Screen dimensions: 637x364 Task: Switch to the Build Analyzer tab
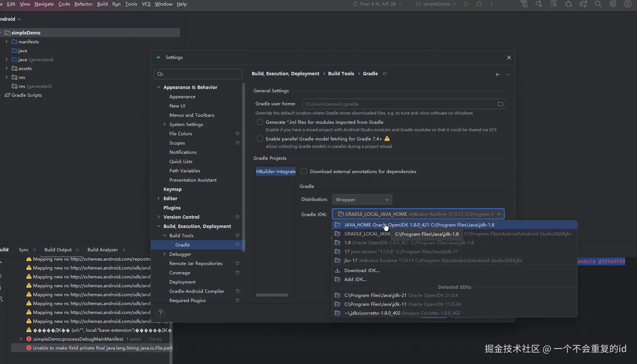[x=103, y=250]
